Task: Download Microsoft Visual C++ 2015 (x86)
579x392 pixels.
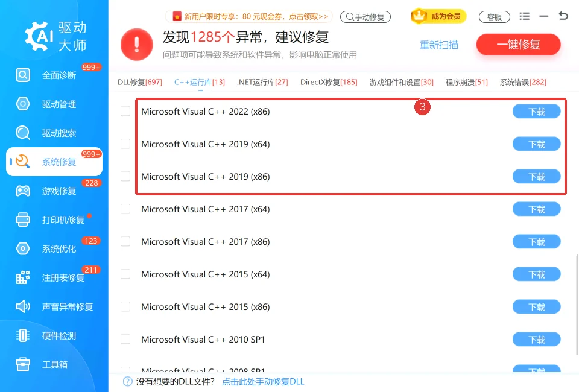Action: tap(537, 307)
